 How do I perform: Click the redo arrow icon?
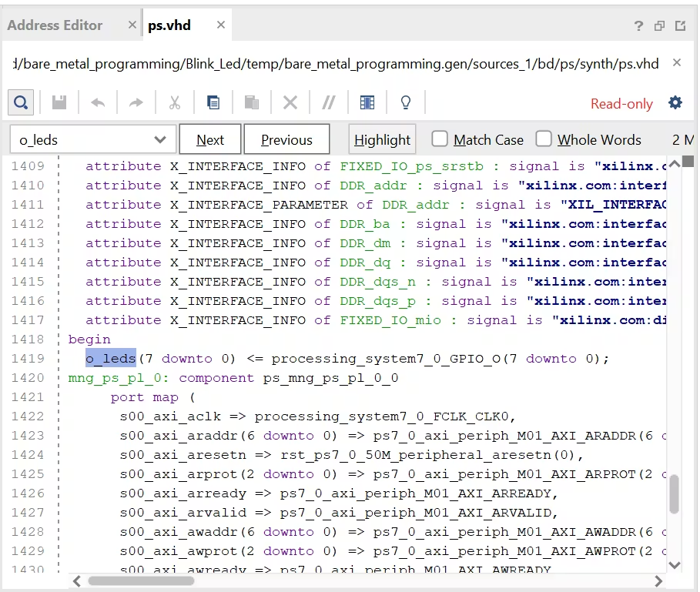point(136,103)
